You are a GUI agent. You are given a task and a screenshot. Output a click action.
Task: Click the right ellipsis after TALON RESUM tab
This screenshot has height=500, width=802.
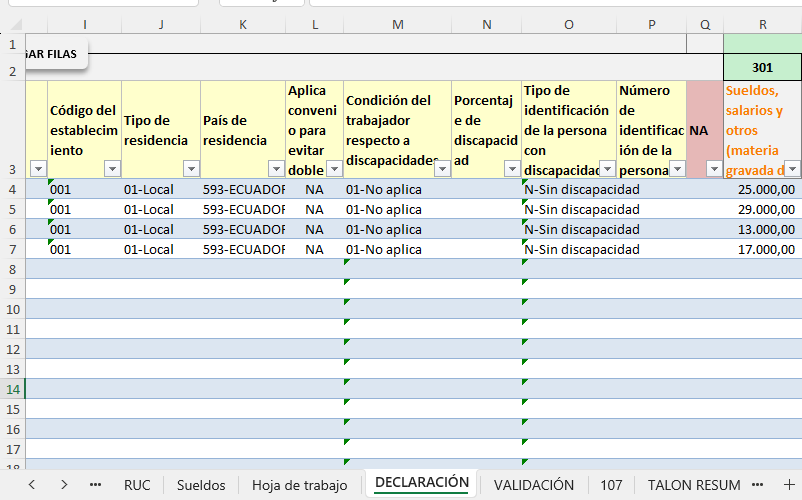coord(762,485)
